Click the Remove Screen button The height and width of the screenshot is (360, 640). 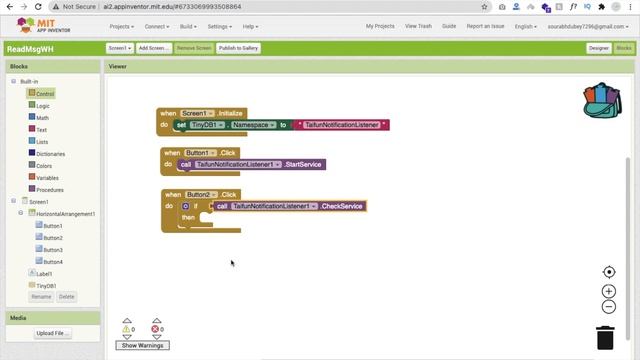(194, 48)
